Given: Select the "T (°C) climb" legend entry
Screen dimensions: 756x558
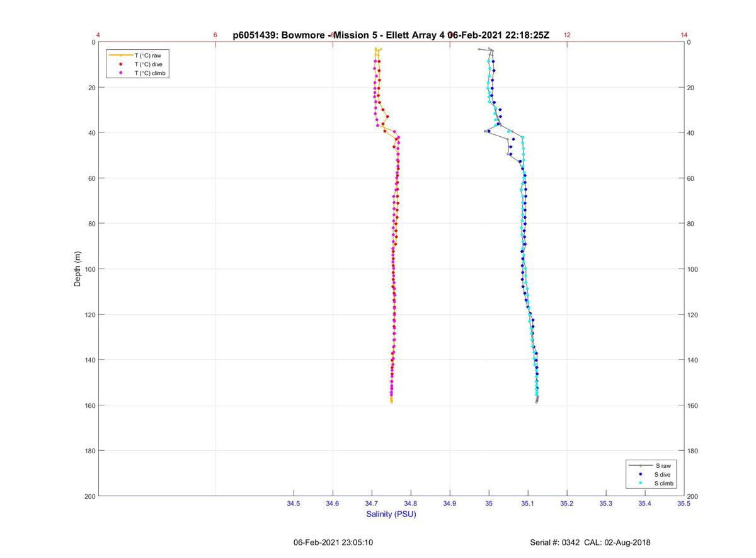Looking at the screenshot, I should tap(150, 73).
